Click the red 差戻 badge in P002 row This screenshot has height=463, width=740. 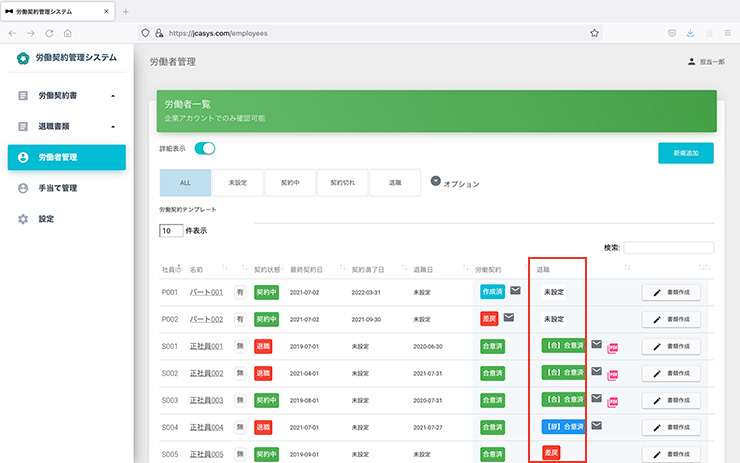[489, 319]
